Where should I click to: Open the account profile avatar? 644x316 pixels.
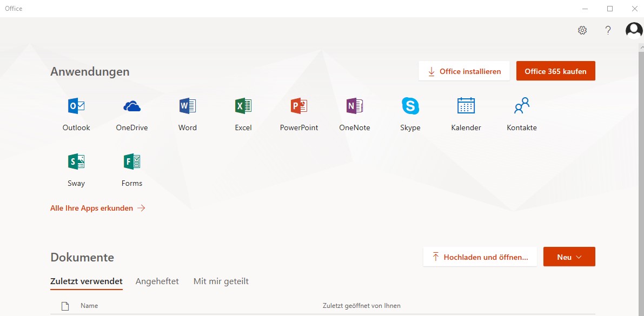coord(634,30)
